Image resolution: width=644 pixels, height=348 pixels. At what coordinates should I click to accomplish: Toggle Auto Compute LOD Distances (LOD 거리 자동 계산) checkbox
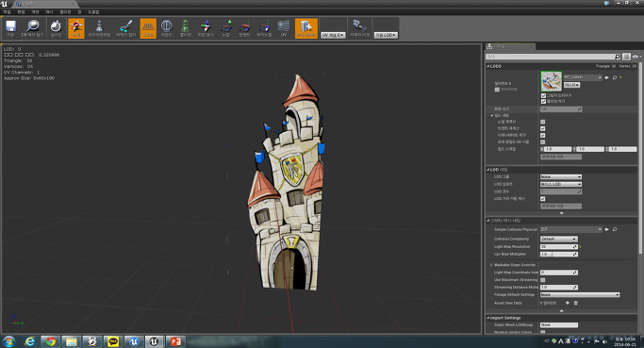coord(542,199)
